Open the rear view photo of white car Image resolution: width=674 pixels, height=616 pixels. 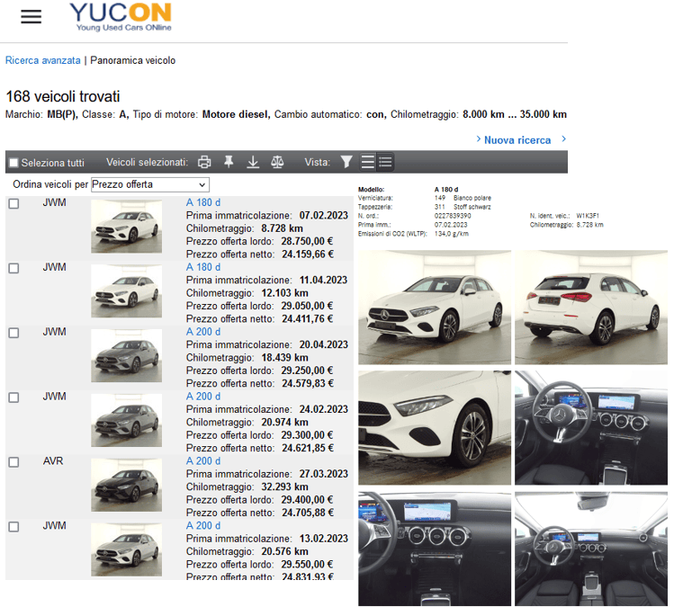point(591,308)
